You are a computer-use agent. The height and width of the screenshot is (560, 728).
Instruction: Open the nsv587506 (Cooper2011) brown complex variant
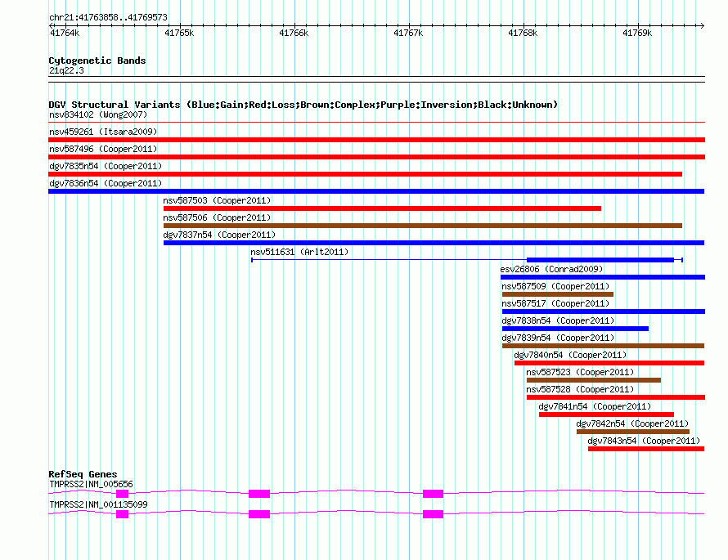[423, 226]
